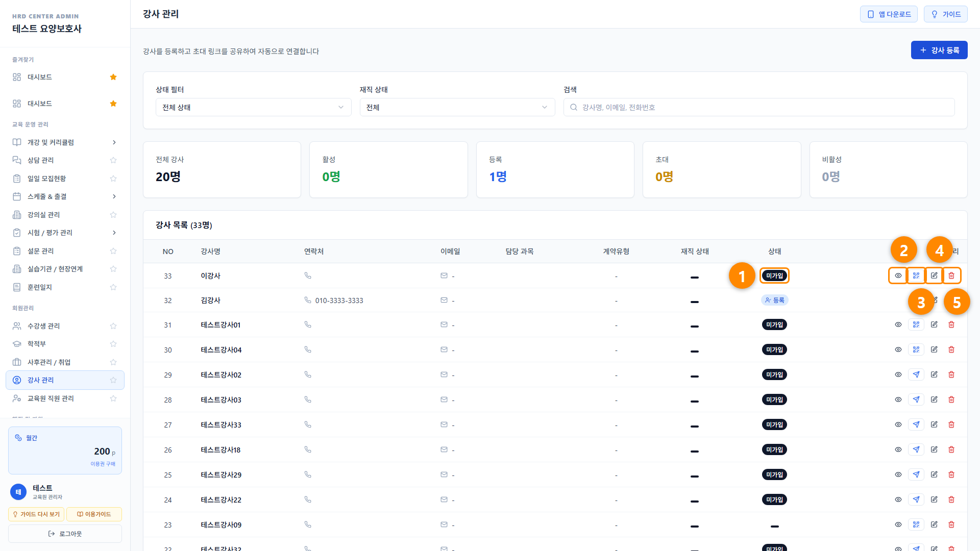Open the 상태 필터 dropdown
The image size is (980, 551).
[x=253, y=107]
